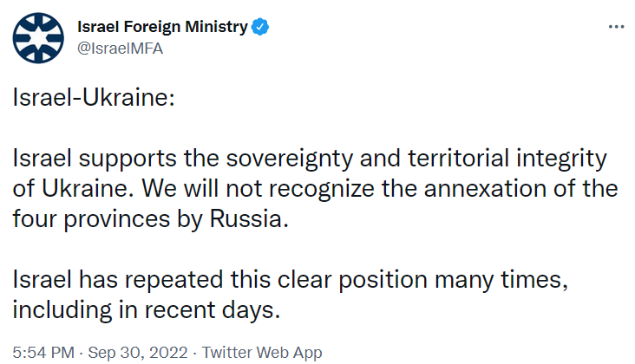635x364 pixels.
Task: Click the line starting "Israel supports the sovereignty"
Action: pos(314,159)
